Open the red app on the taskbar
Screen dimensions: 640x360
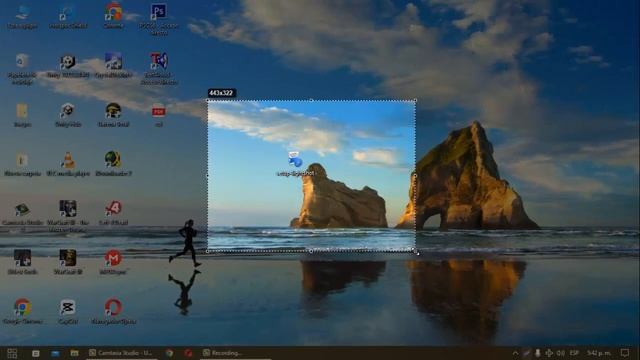pos(188,353)
